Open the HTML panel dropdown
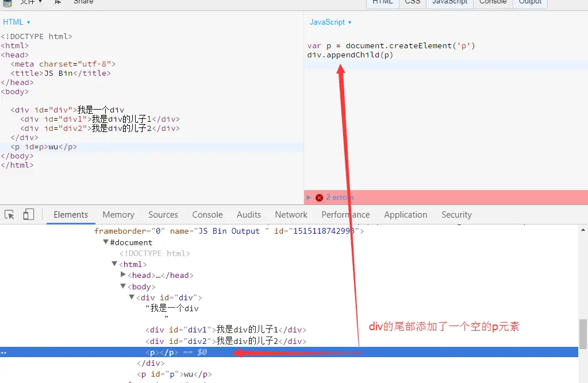 (x=17, y=22)
